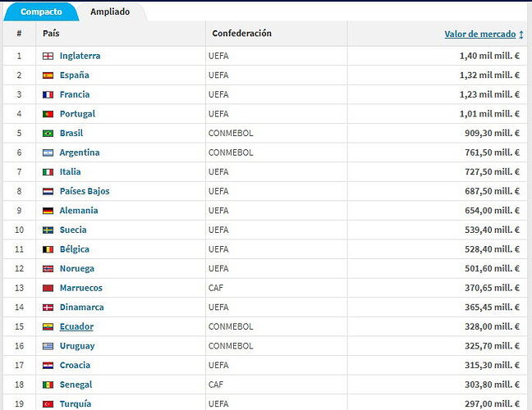The image size is (532, 410).
Task: Select the Compacto tab
Action: point(41,11)
